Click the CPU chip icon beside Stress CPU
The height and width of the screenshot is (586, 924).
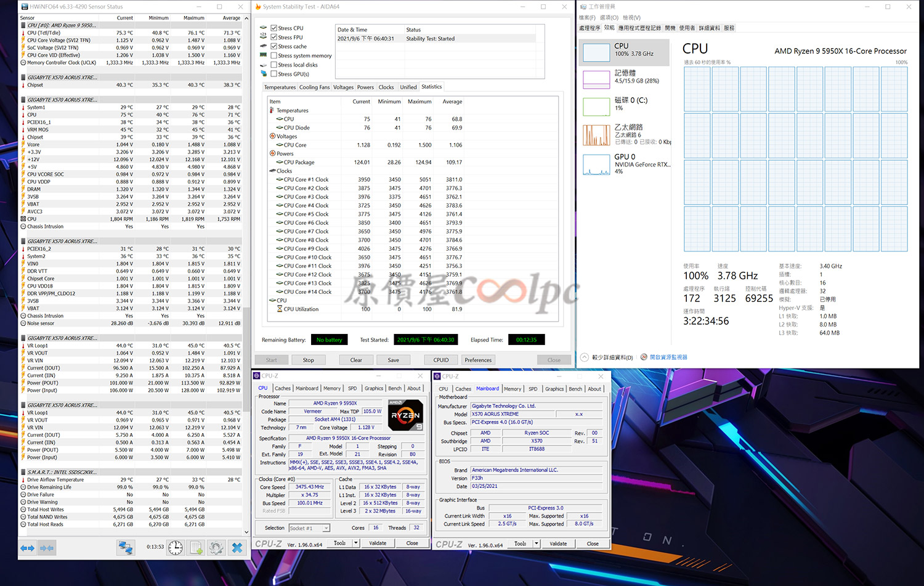pyautogui.click(x=264, y=28)
